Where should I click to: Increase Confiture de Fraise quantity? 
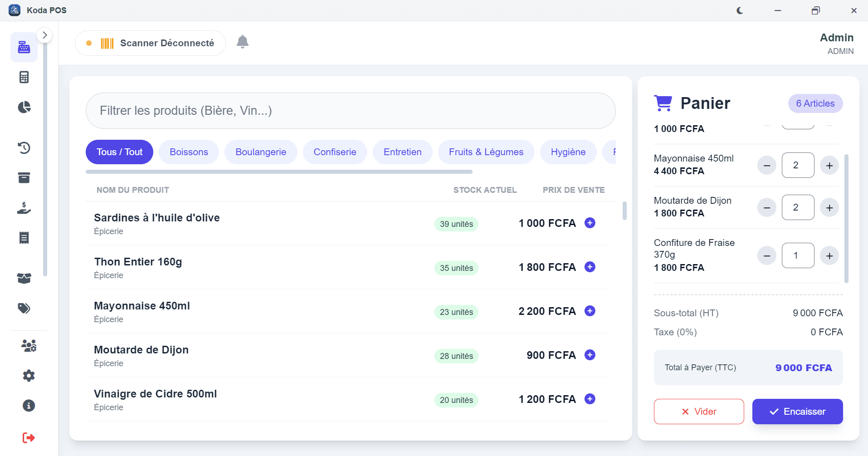(829, 256)
